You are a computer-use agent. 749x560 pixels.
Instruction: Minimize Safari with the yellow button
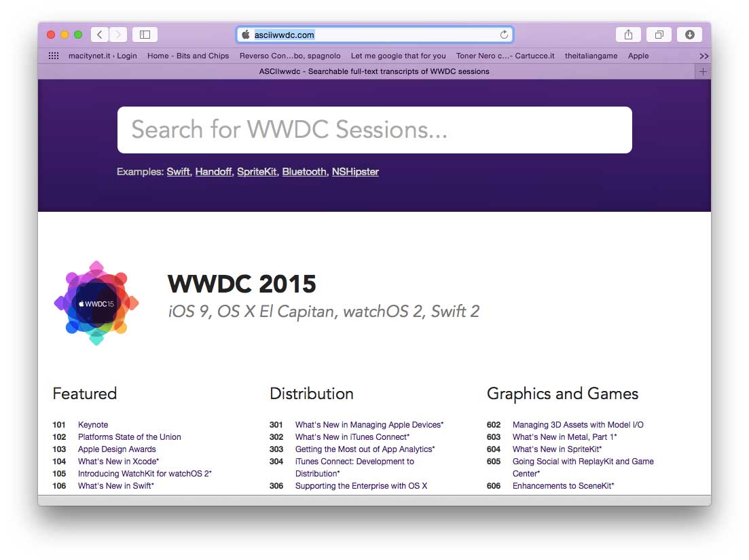pyautogui.click(x=65, y=35)
